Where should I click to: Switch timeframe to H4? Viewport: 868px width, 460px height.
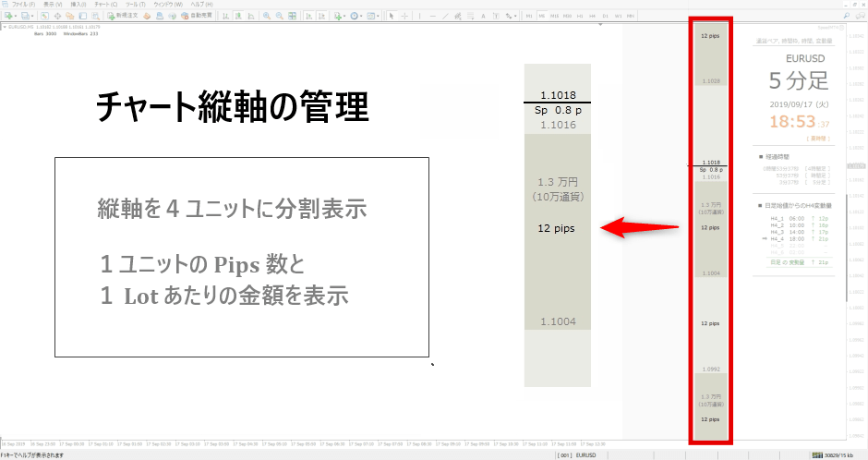pyautogui.click(x=592, y=16)
